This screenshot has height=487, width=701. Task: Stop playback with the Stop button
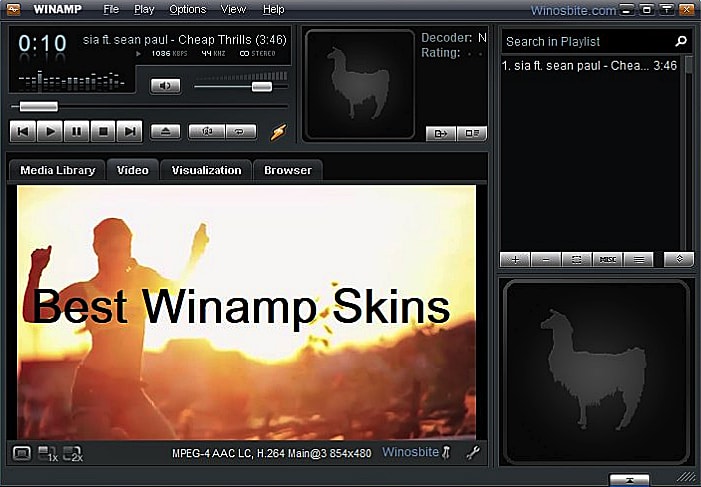[103, 131]
